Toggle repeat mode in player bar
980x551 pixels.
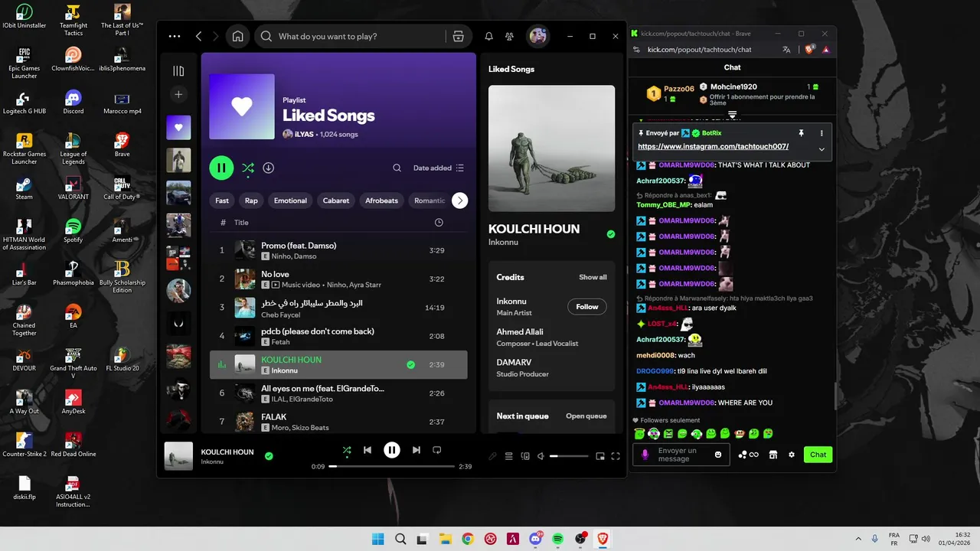coord(437,450)
